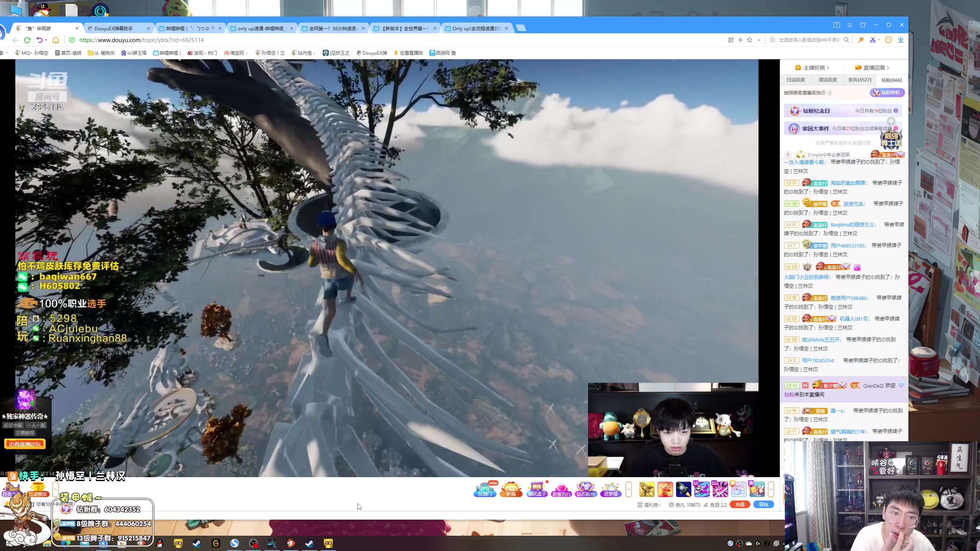Image resolution: width=980 pixels, height=551 pixels.
Task: Expand the dropdown beside the scissors icon
Action: [x=879, y=40]
